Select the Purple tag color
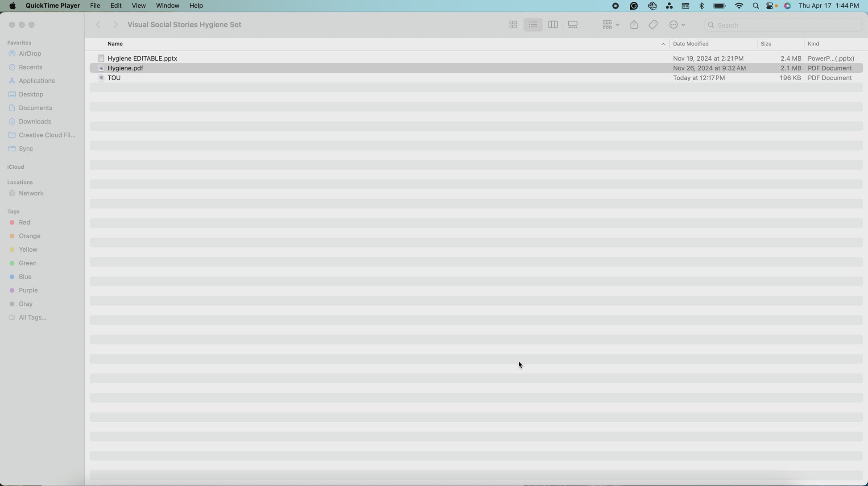This screenshot has height=486, width=868. point(28,290)
